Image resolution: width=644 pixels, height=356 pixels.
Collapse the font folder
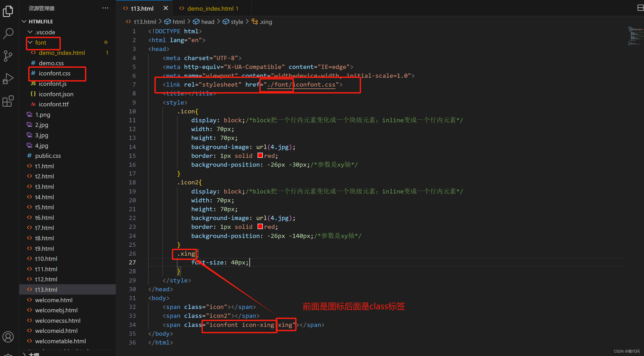pos(68,43)
